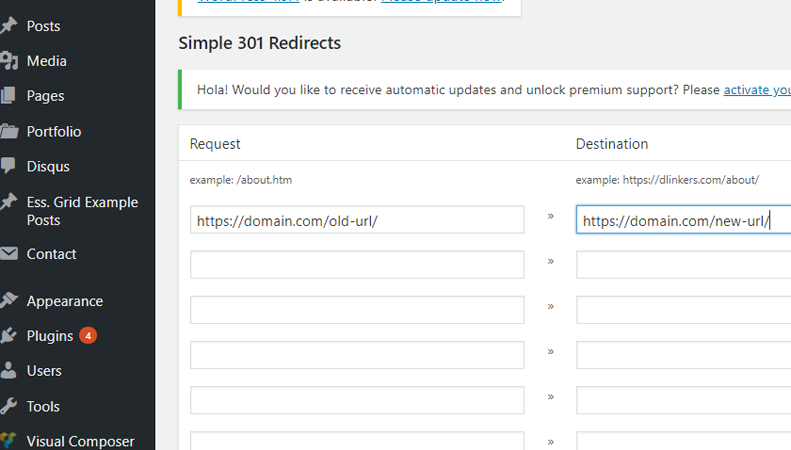Click the second empty Destination field
Viewport: 791px width, 450px height.
682,310
